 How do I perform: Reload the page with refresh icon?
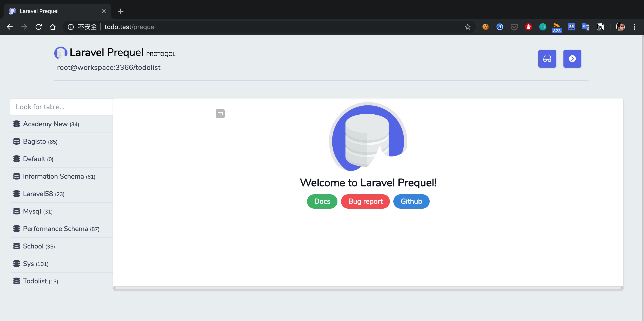pos(38,27)
